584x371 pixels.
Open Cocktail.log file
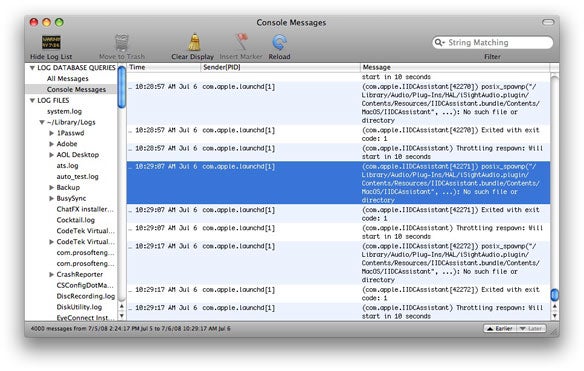tap(76, 220)
